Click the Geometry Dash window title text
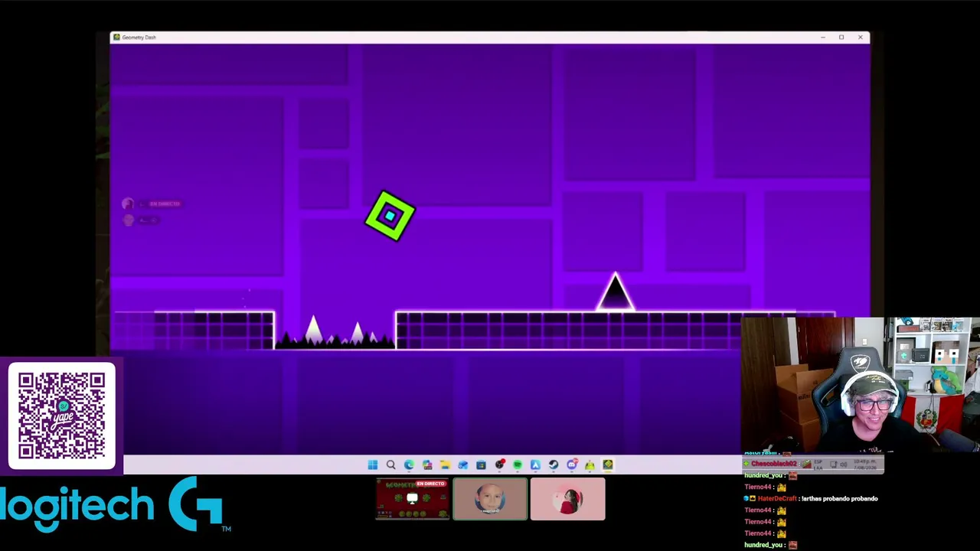This screenshot has height=551, width=980. [139, 37]
